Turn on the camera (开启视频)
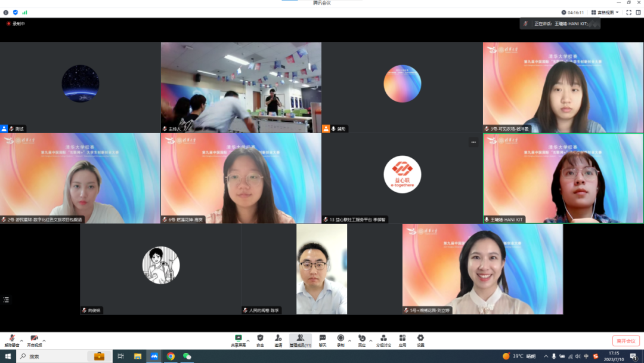644x363 pixels. 34,340
